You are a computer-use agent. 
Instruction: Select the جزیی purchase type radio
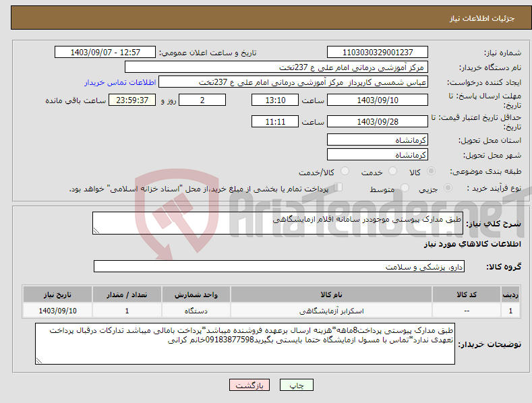[448, 188]
